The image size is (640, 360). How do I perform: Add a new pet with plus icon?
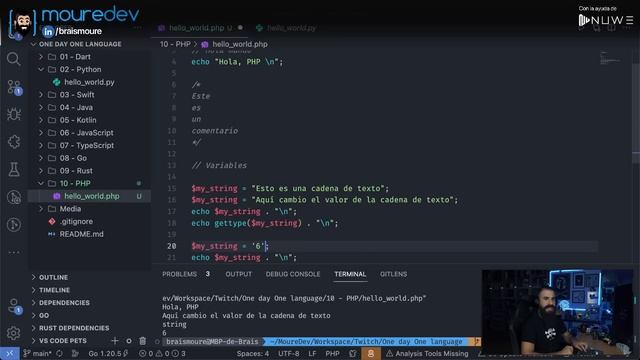click(115, 341)
